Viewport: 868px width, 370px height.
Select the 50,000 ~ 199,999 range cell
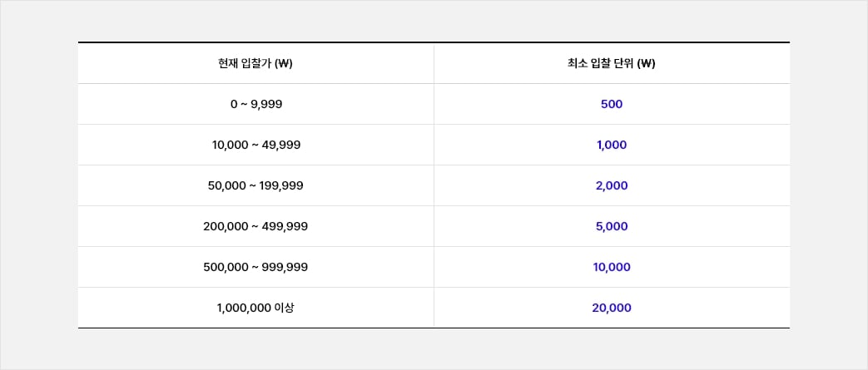(255, 185)
